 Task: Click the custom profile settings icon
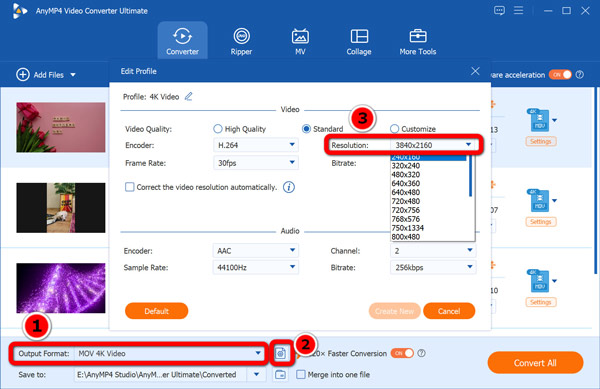280,353
